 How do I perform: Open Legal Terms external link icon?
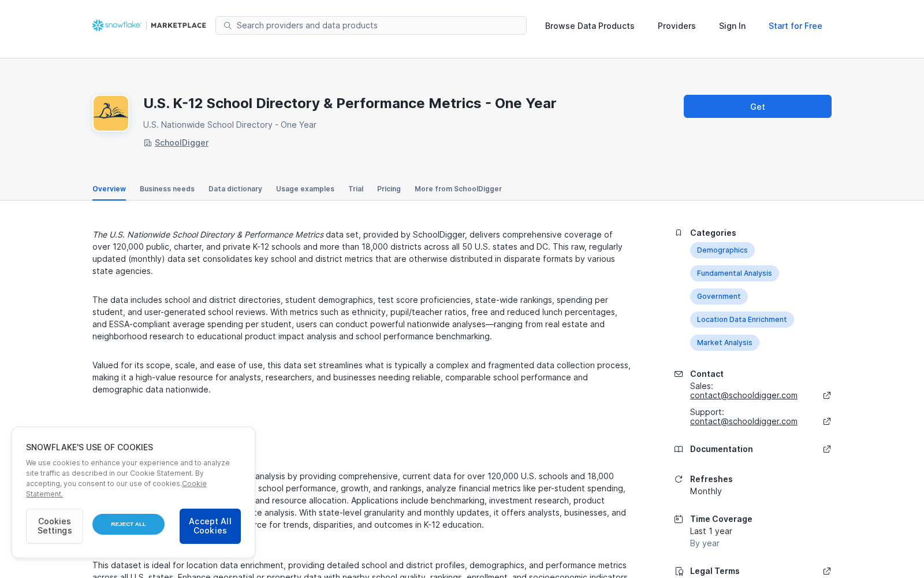pyautogui.click(x=827, y=571)
